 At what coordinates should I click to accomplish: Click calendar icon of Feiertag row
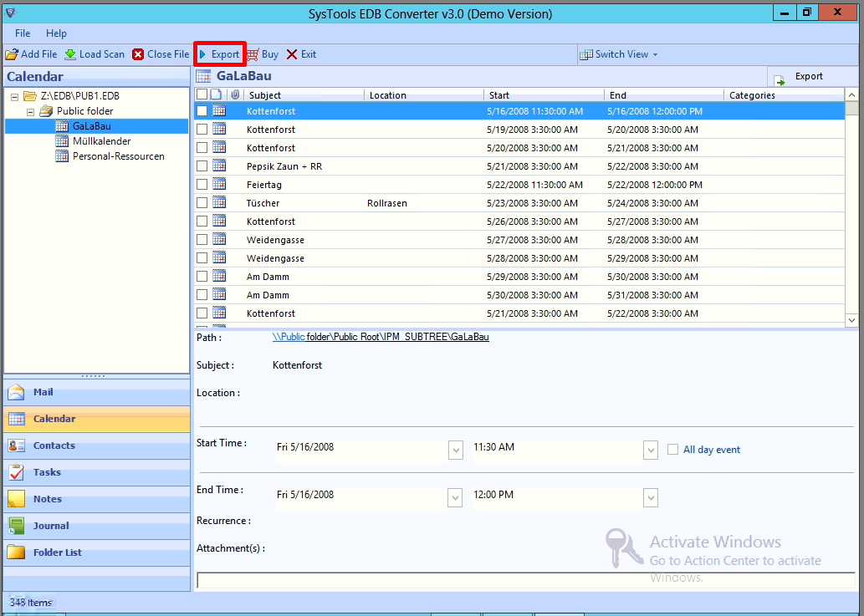(219, 184)
